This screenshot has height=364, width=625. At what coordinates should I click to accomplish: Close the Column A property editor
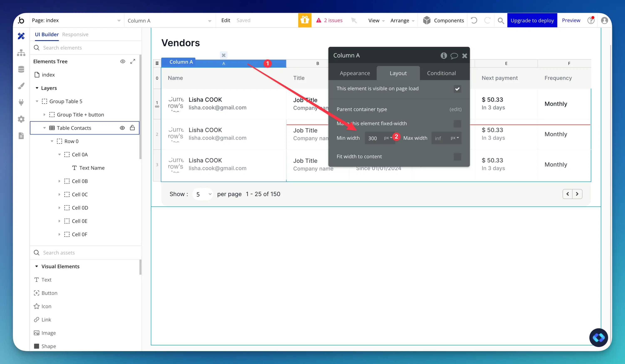(x=465, y=56)
